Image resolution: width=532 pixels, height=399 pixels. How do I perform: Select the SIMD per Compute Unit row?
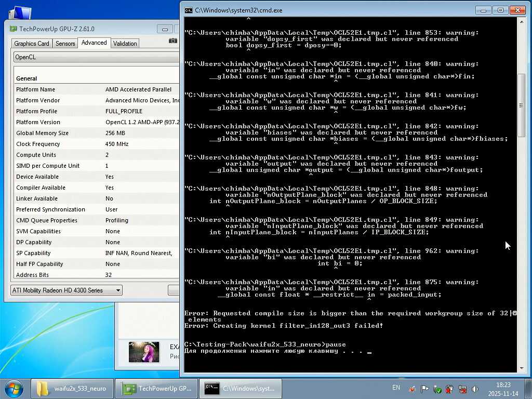pos(97,166)
